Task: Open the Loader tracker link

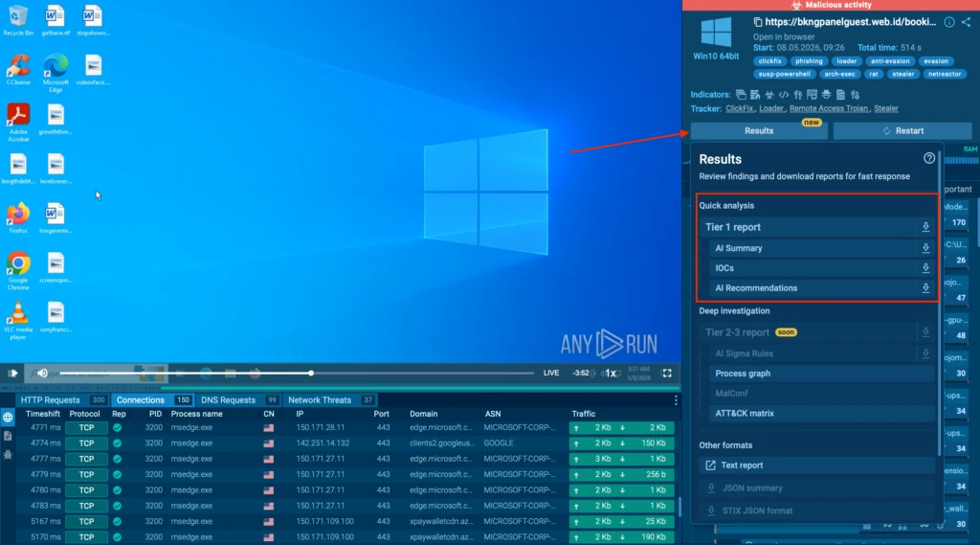Action: pyautogui.click(x=771, y=109)
